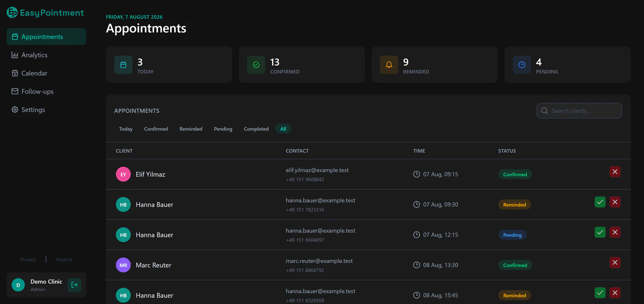Viewport: 644px width, 304px height.
Task: Show the Pending filter tab
Action: [223, 129]
